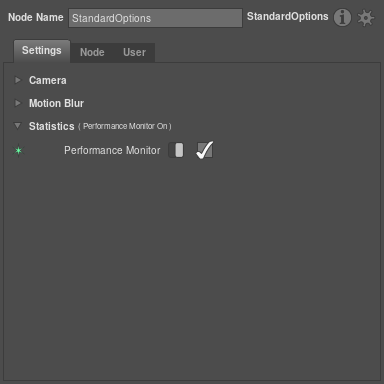
Task: Click the Performance Monitor parameter label
Action: (x=112, y=150)
